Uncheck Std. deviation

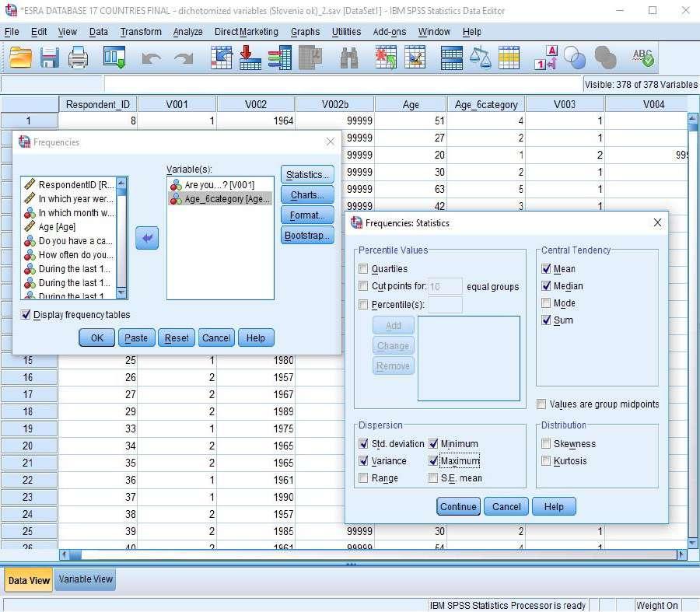point(363,444)
